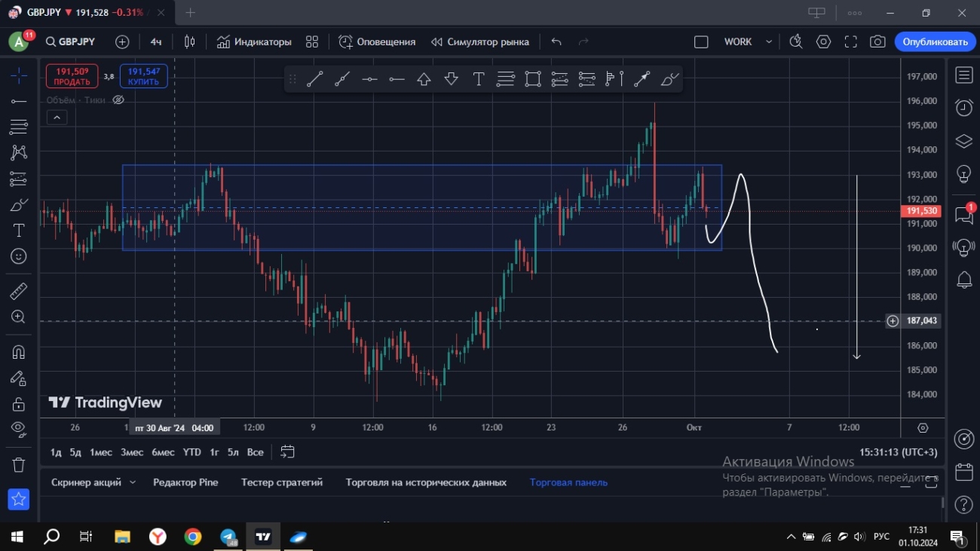Viewport: 980px width, 551px height.
Task: Open help center question icon
Action: pos(963,504)
